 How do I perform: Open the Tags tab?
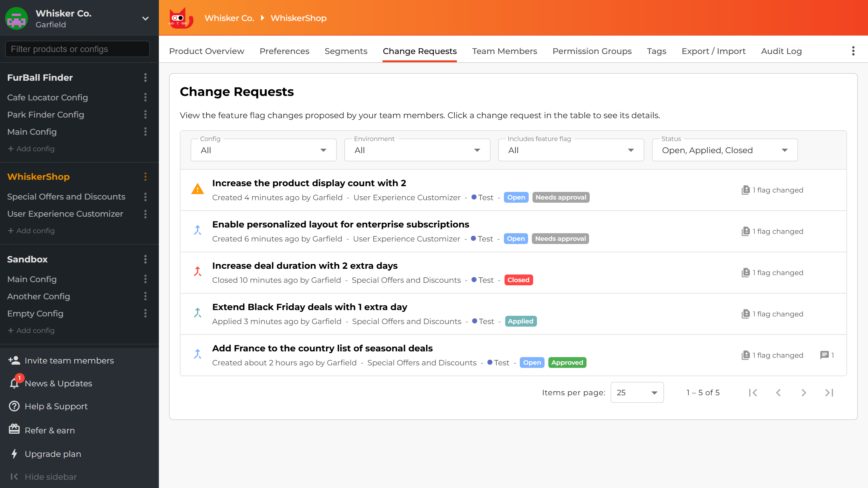pyautogui.click(x=656, y=51)
